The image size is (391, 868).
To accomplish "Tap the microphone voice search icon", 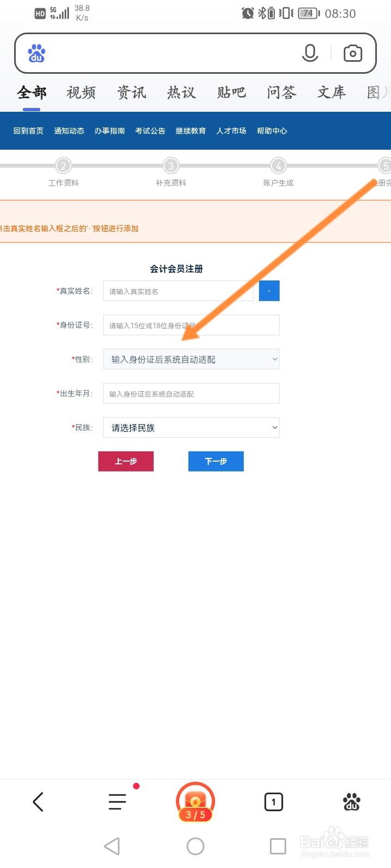I will click(x=310, y=53).
